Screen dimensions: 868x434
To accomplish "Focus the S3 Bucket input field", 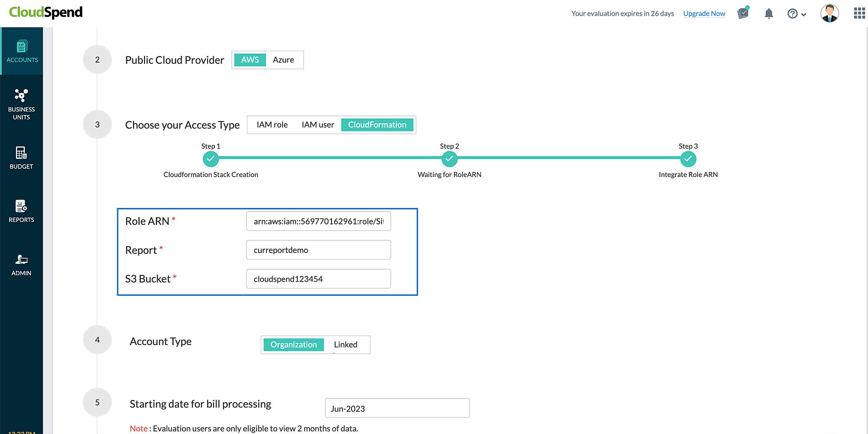I will 319,279.
